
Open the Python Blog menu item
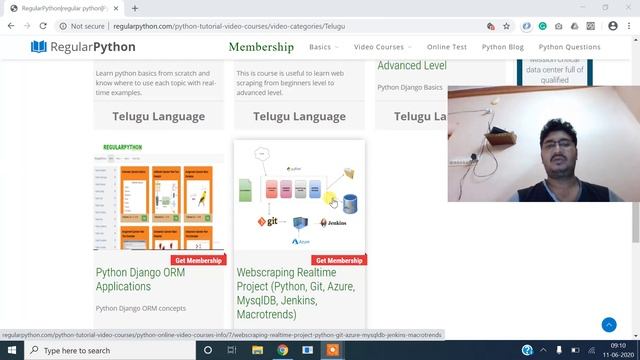click(x=502, y=47)
